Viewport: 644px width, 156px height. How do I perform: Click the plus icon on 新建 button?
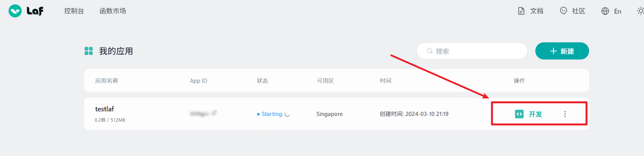[554, 51]
